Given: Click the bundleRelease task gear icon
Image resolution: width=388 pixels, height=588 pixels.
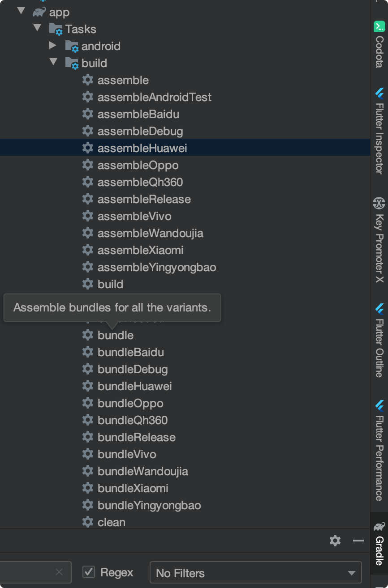Looking at the screenshot, I should coord(88,437).
